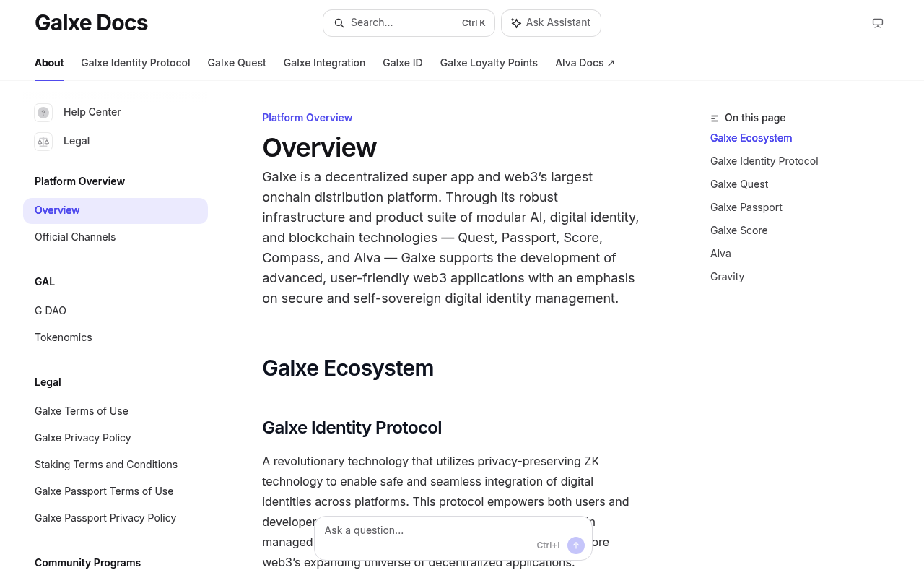The image size is (924, 578).
Task: Go to the Galxe Loyalty Points tab
Action: (x=489, y=63)
